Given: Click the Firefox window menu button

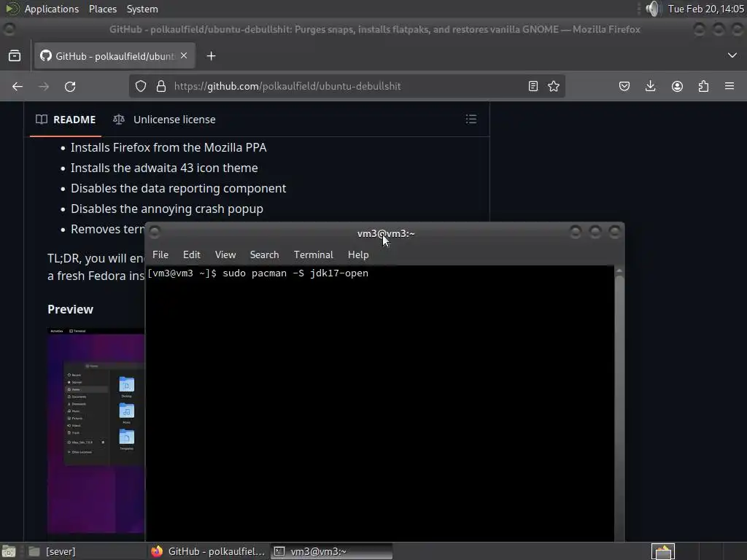Looking at the screenshot, I should pyautogui.click(x=9, y=29).
